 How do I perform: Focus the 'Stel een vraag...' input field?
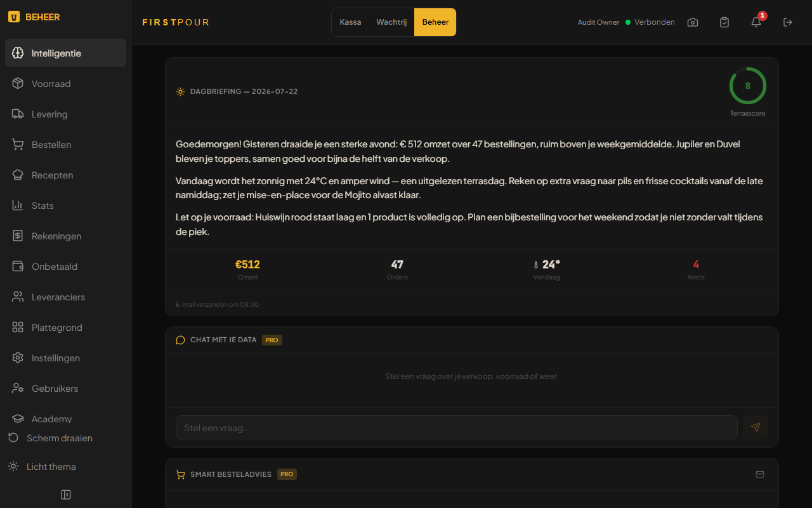pyautogui.click(x=457, y=427)
